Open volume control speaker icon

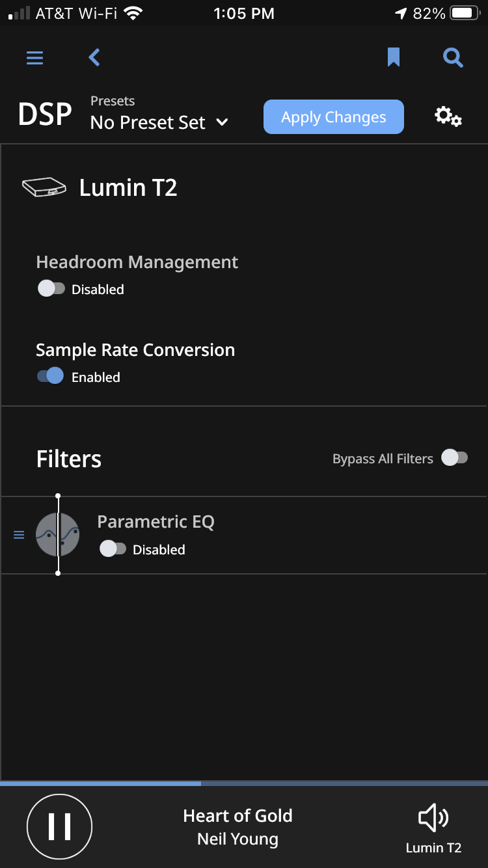click(433, 818)
